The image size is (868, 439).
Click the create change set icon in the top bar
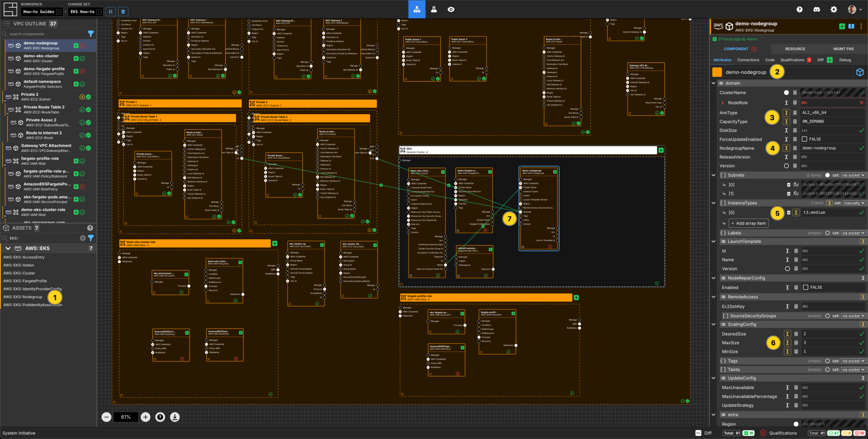click(x=110, y=11)
